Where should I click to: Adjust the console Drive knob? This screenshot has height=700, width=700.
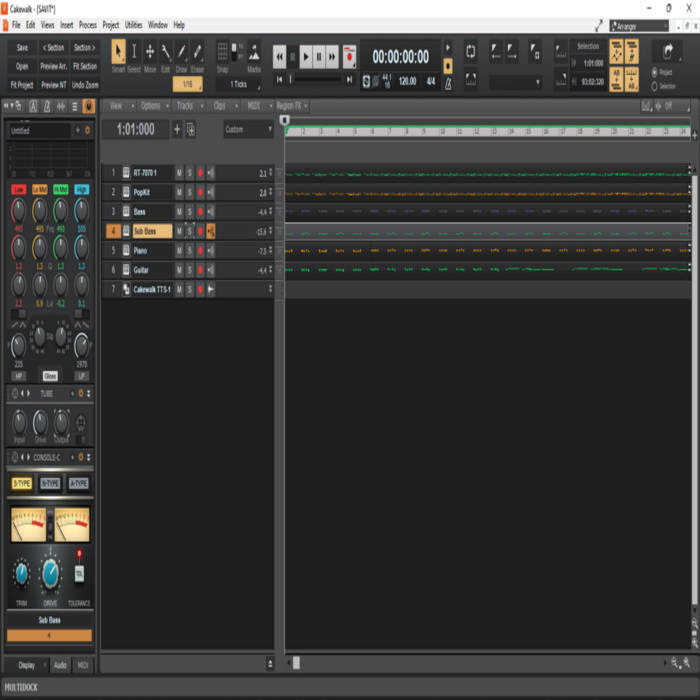pyautogui.click(x=50, y=573)
